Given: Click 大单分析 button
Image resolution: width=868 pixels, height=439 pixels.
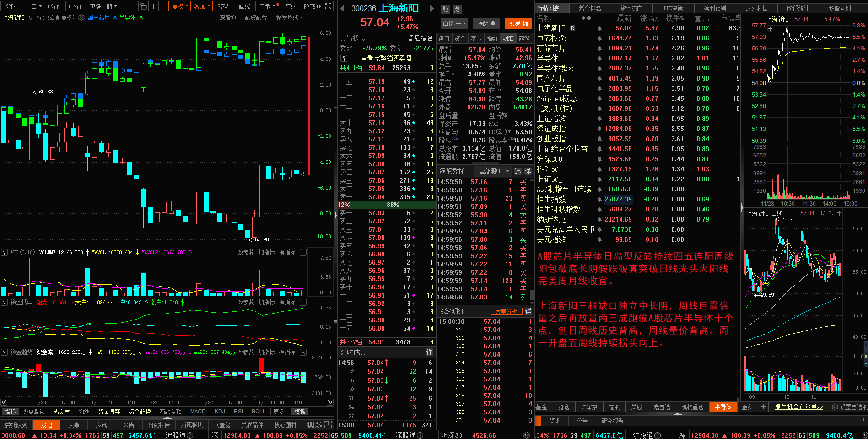Looking at the screenshot, I should click(506, 311).
